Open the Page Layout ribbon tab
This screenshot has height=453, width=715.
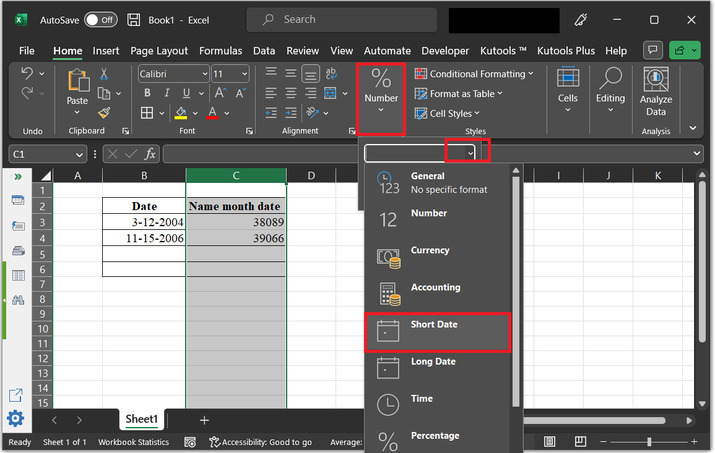point(159,50)
